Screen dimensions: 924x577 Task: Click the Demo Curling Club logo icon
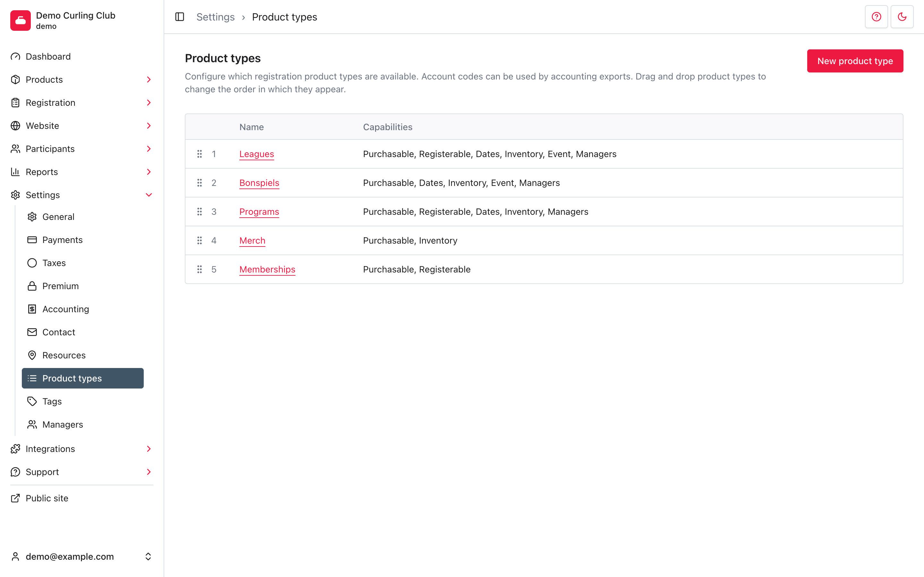pyautogui.click(x=21, y=21)
